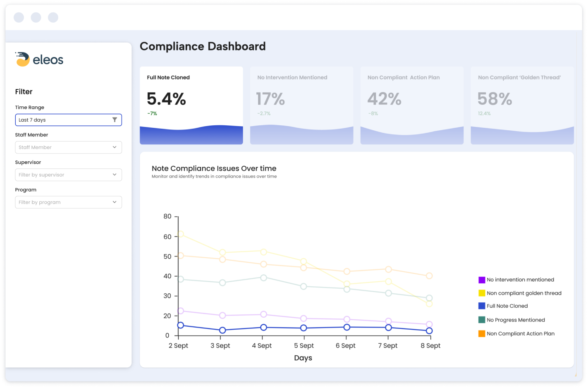Click the orange Non Compliant Action Plan swatch
This screenshot has height=388, width=588.
[x=482, y=333]
